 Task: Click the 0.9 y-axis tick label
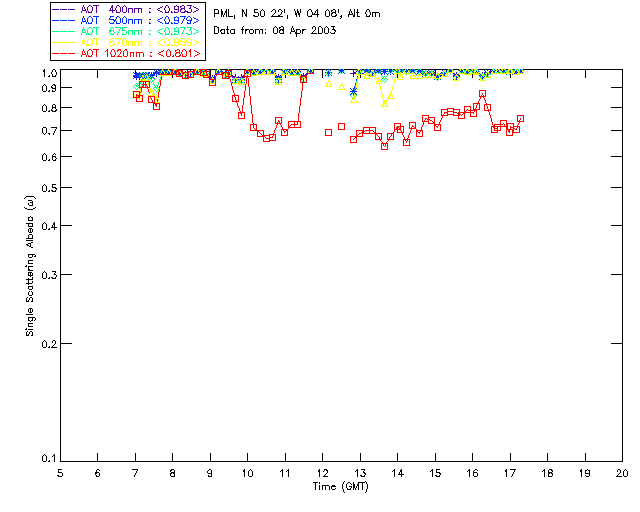click(49, 88)
